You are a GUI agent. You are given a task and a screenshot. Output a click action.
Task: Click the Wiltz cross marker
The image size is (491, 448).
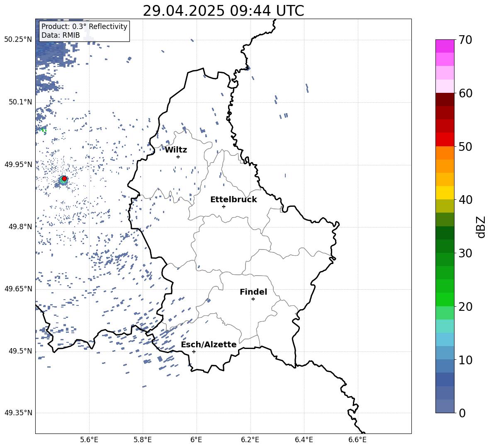pos(178,157)
